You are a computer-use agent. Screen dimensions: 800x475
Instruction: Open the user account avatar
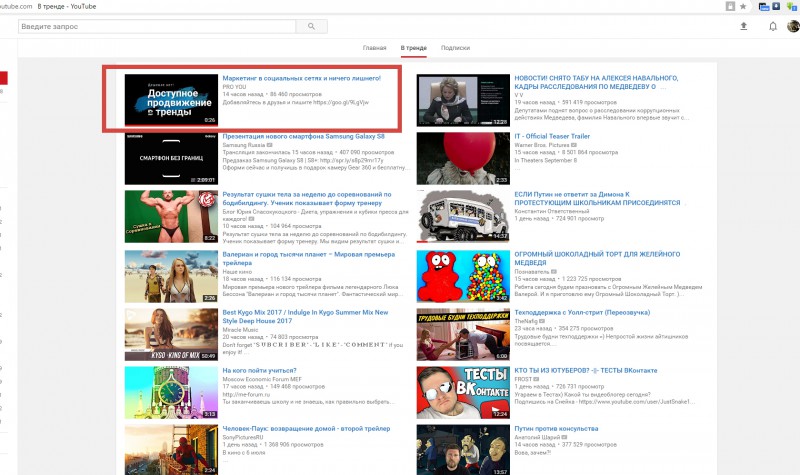coord(793,26)
